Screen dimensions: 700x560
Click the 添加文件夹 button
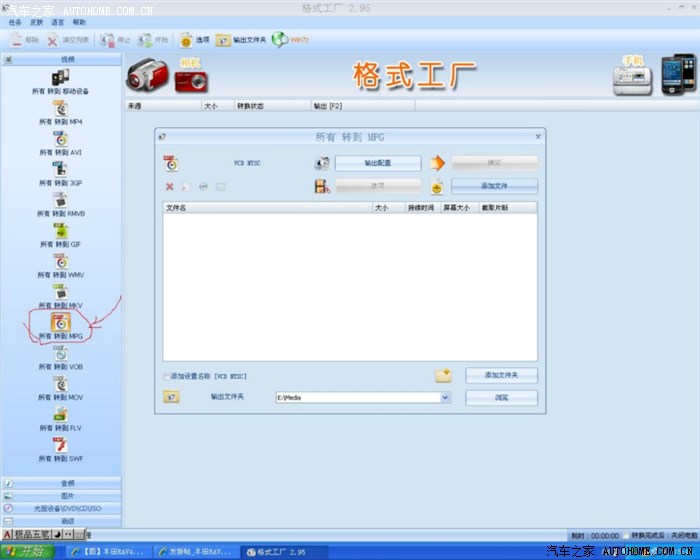point(501,375)
